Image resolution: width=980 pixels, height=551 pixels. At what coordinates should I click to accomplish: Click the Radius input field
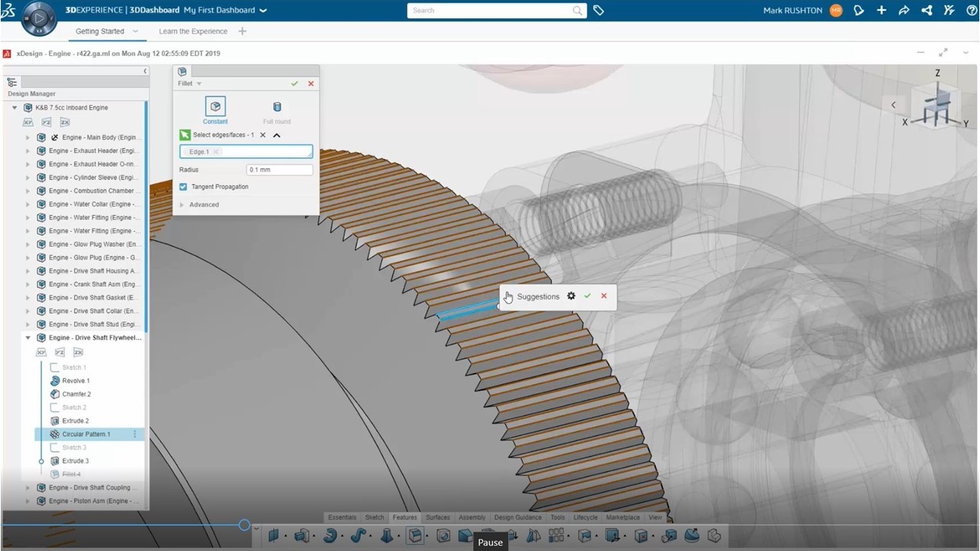coord(279,170)
